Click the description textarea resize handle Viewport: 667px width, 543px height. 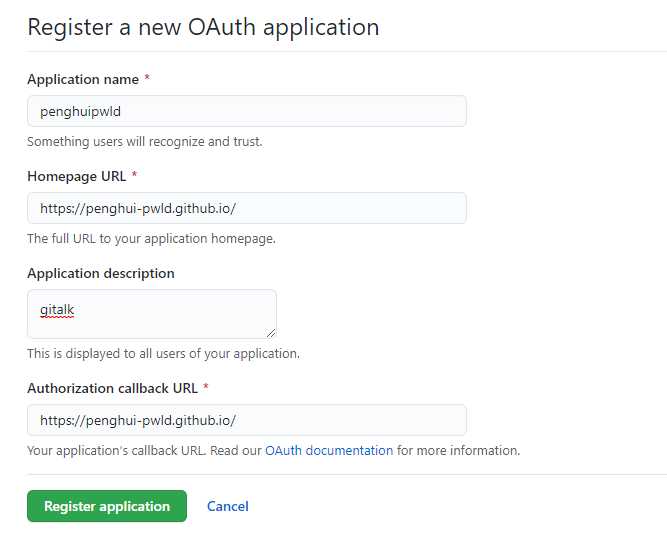(270, 332)
